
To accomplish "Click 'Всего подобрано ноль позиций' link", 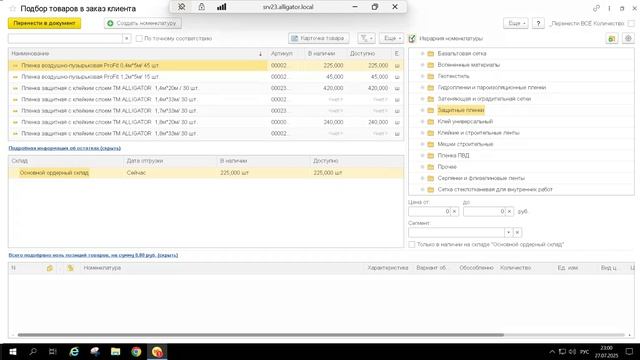I will pos(93,255).
